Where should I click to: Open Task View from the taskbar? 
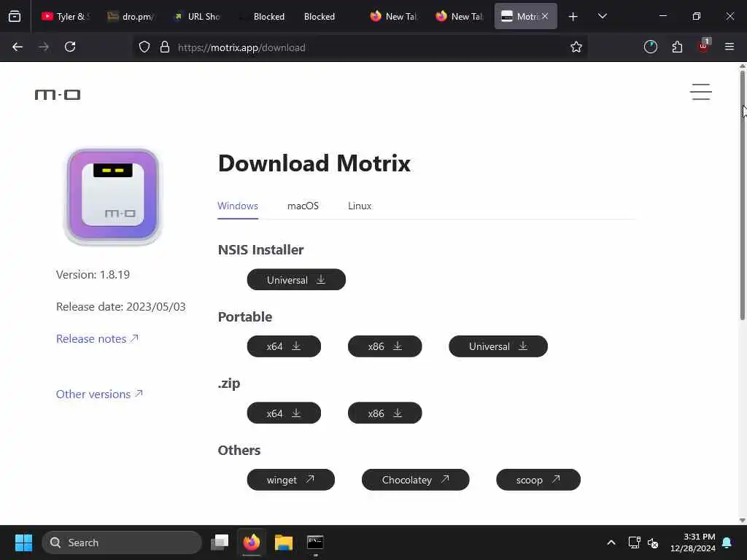[220, 542]
